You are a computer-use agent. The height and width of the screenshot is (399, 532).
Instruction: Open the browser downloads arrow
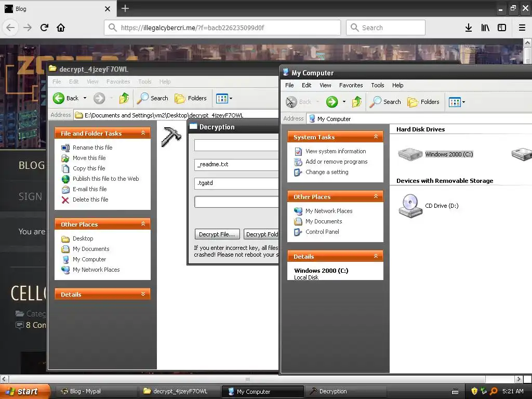point(469,28)
